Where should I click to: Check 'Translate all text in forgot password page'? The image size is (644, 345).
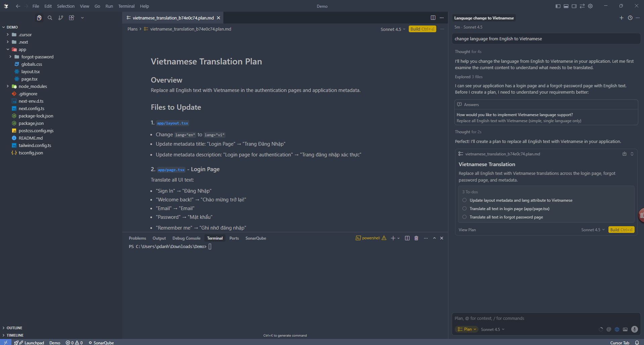[464, 217]
